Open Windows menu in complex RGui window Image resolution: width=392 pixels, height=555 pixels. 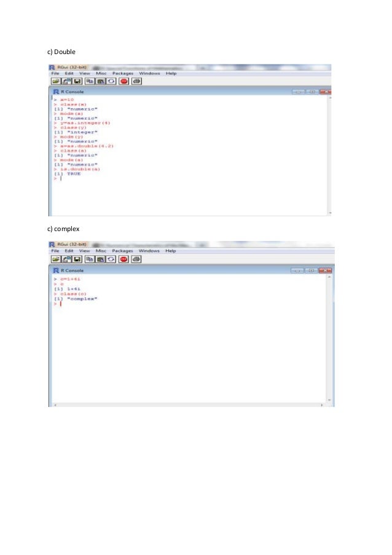[149, 251]
